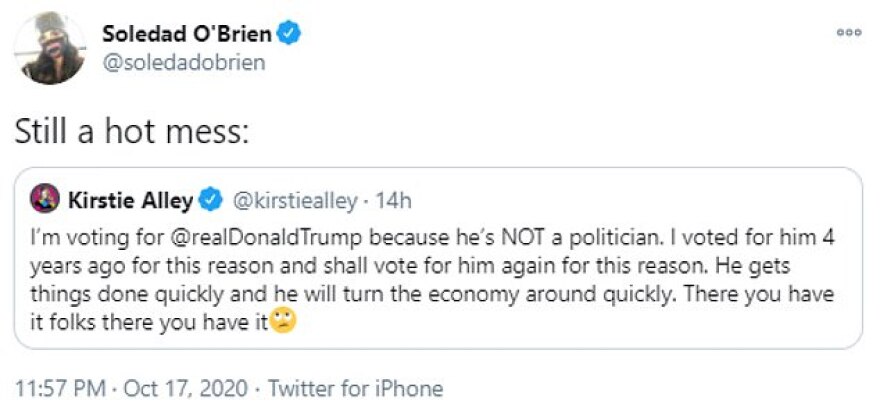Click Kirstie Alley's small profile avatar
Image resolution: width=880 pixels, height=418 pixels.
[46, 200]
